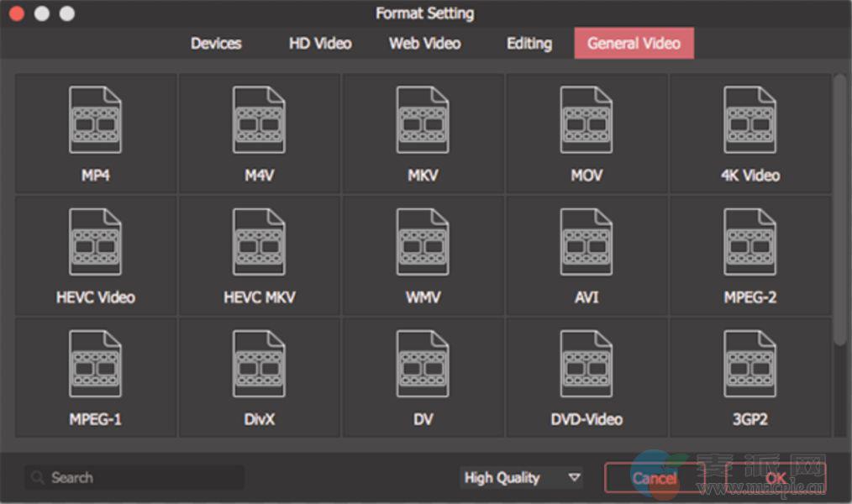852x504 pixels.
Task: Pick the HEVC MKV format
Action: coord(259,244)
